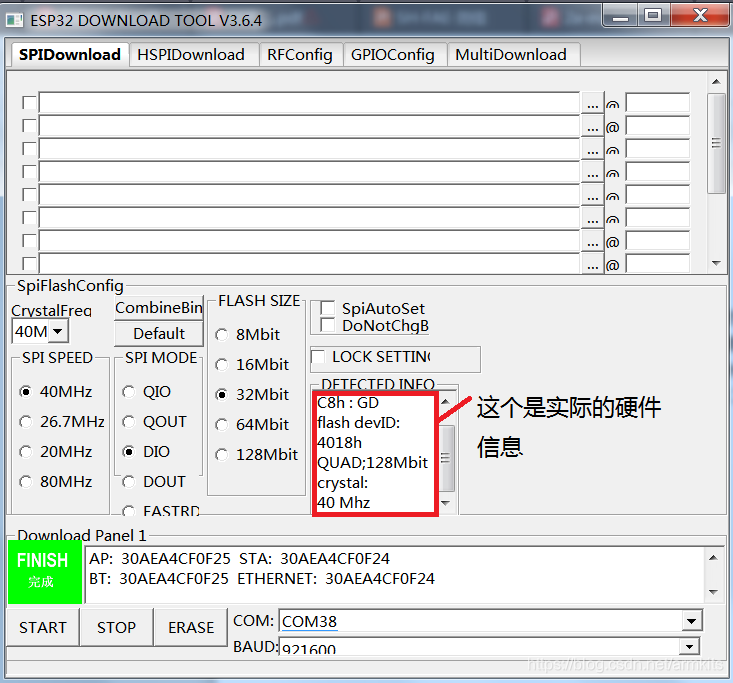This screenshot has height=683, width=733.
Task: Open the RFConfig tab
Action: 301,55
